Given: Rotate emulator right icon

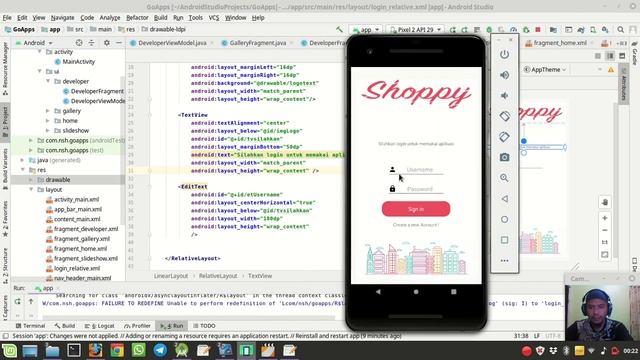Looking at the screenshot, I should 504,137.
